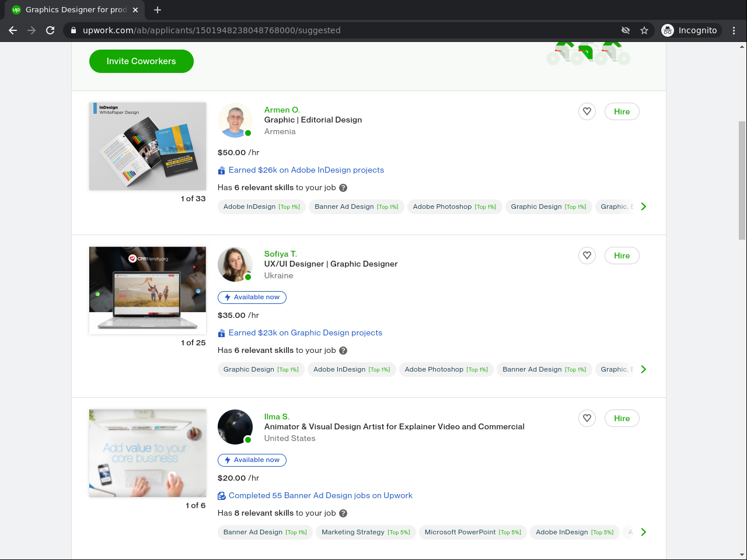Click the help icon beside Ilma's relevant skills
Viewport: 747px width, 560px height.
click(343, 513)
